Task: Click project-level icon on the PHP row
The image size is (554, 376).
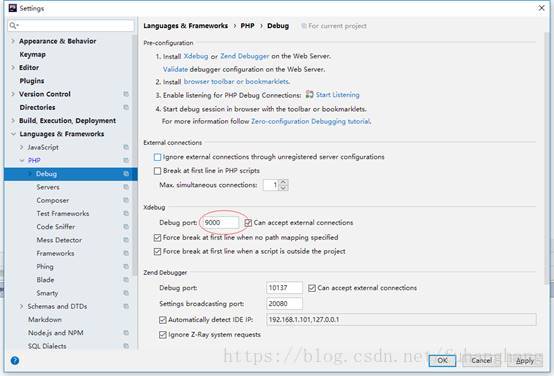Action: click(x=126, y=160)
